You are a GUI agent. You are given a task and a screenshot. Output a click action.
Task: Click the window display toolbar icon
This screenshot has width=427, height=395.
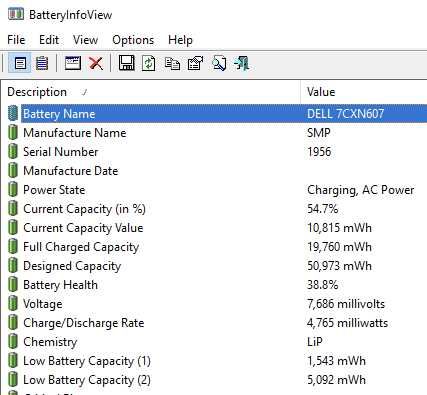[x=73, y=63]
